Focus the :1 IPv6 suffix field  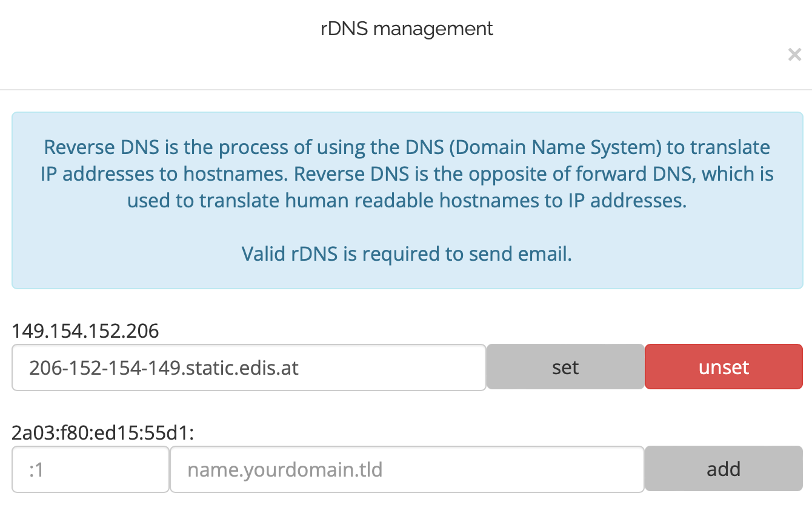tap(90, 469)
